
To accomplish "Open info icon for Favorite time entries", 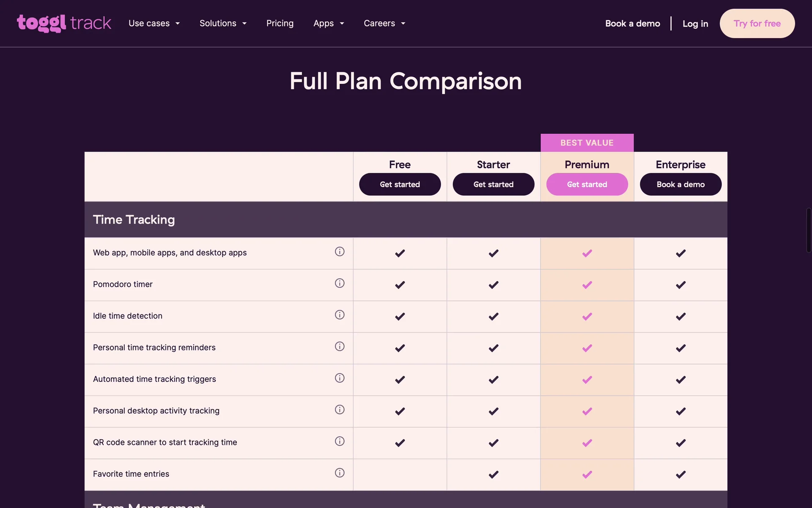I will pyautogui.click(x=340, y=473).
